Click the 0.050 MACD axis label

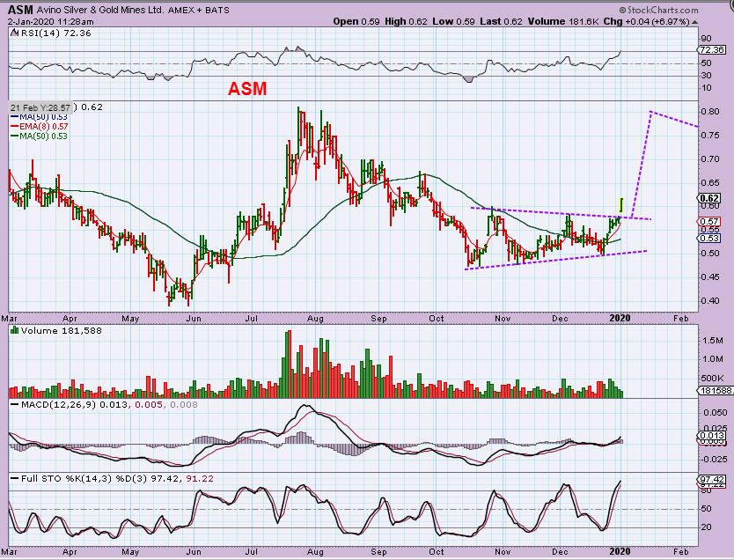coord(716,412)
